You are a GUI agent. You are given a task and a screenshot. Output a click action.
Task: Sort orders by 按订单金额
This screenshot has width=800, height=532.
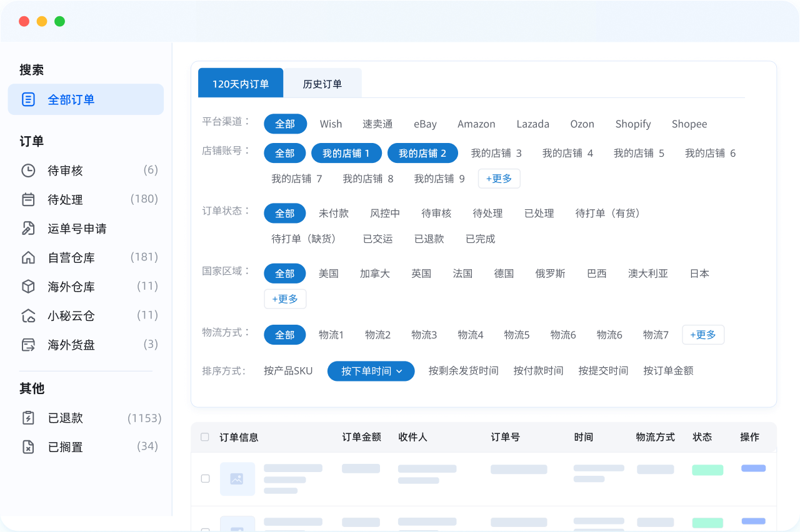[x=668, y=371]
